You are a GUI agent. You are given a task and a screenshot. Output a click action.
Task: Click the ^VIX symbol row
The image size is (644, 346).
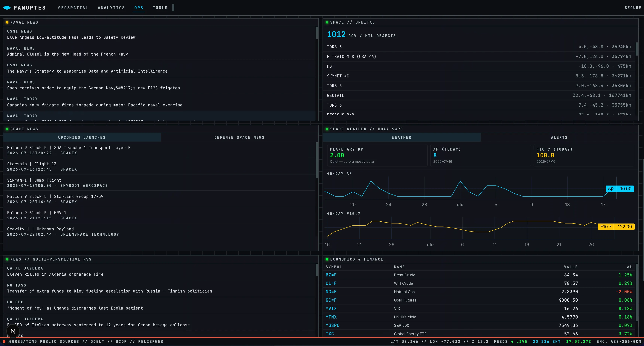coord(479,309)
